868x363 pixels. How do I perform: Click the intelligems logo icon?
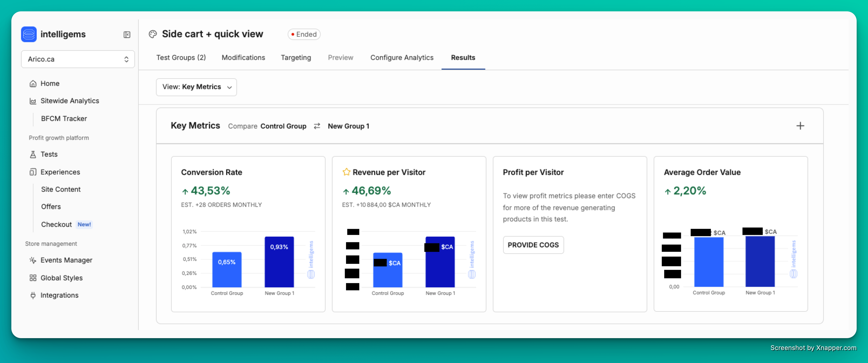pyautogui.click(x=29, y=34)
